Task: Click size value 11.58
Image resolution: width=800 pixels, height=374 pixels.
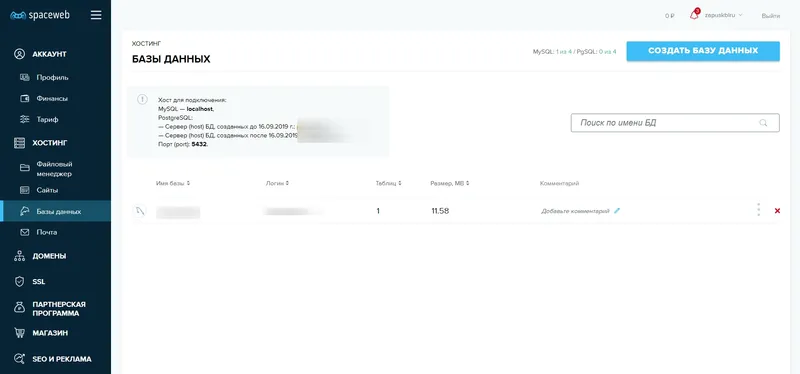Action: point(440,211)
